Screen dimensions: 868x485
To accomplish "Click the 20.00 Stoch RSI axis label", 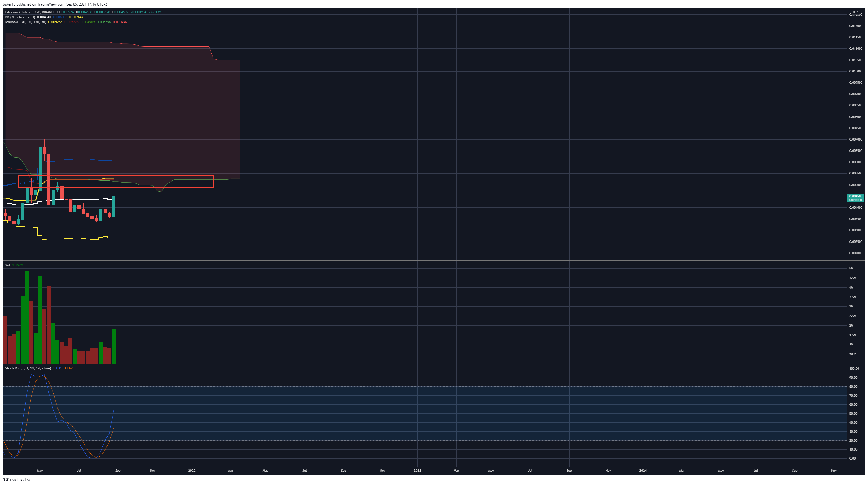I will click(853, 441).
